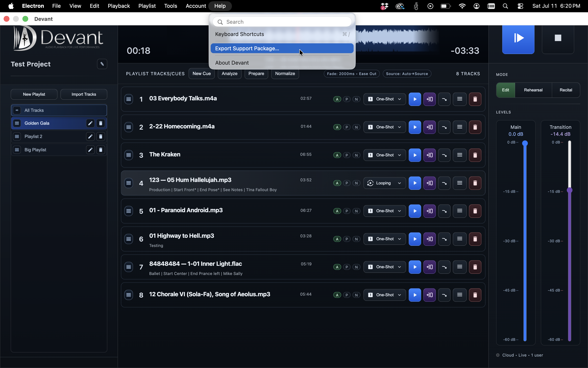Delete the Playlist 2 playlist

[x=101, y=137]
